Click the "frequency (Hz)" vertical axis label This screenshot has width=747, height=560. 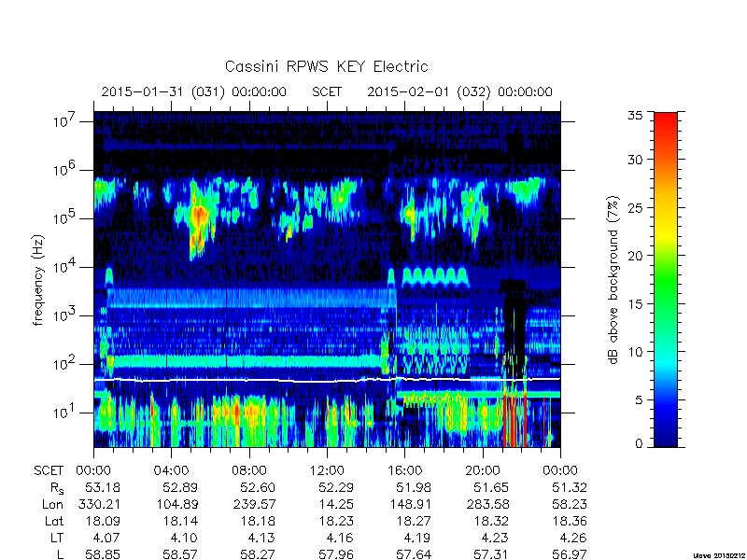[x=38, y=280]
